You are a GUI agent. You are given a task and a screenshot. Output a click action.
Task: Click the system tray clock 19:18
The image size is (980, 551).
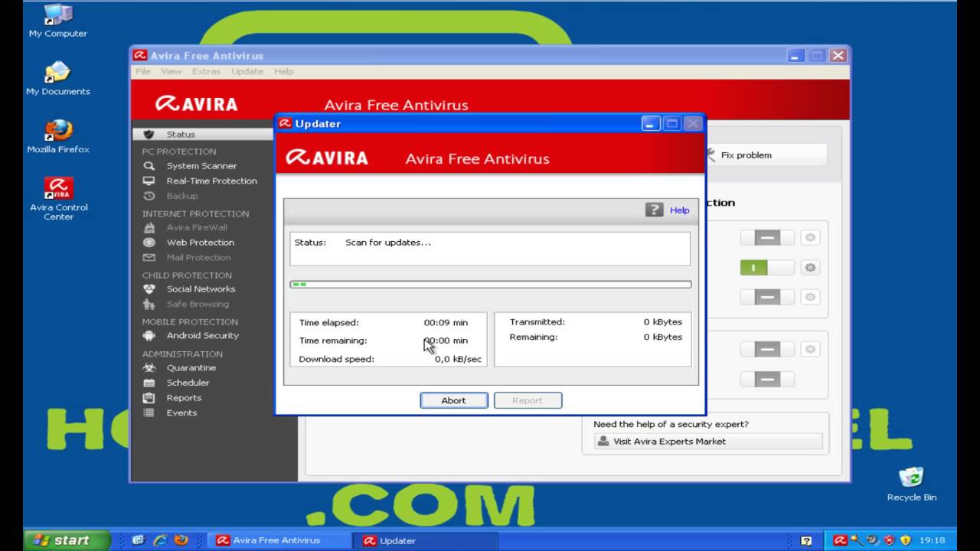coord(932,540)
